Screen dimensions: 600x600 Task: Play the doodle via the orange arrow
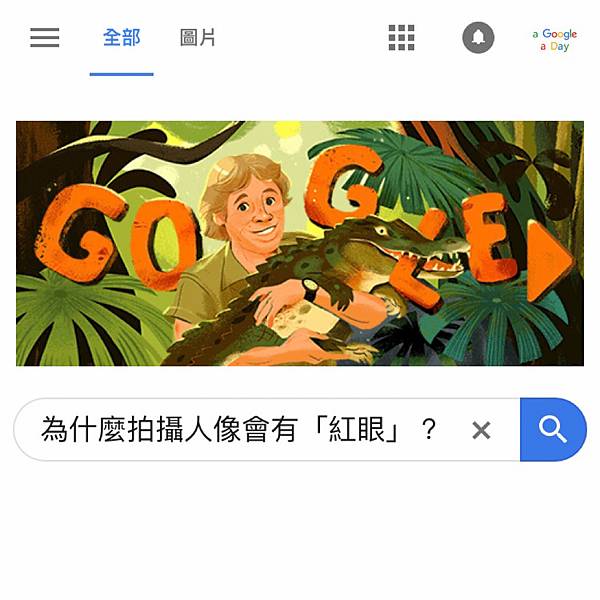click(549, 261)
